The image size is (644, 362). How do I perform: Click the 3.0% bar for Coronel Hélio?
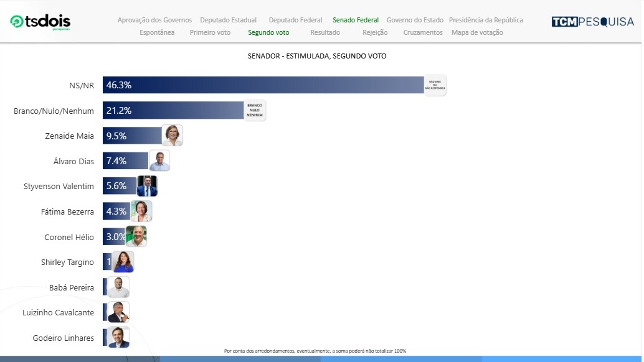pyautogui.click(x=114, y=236)
